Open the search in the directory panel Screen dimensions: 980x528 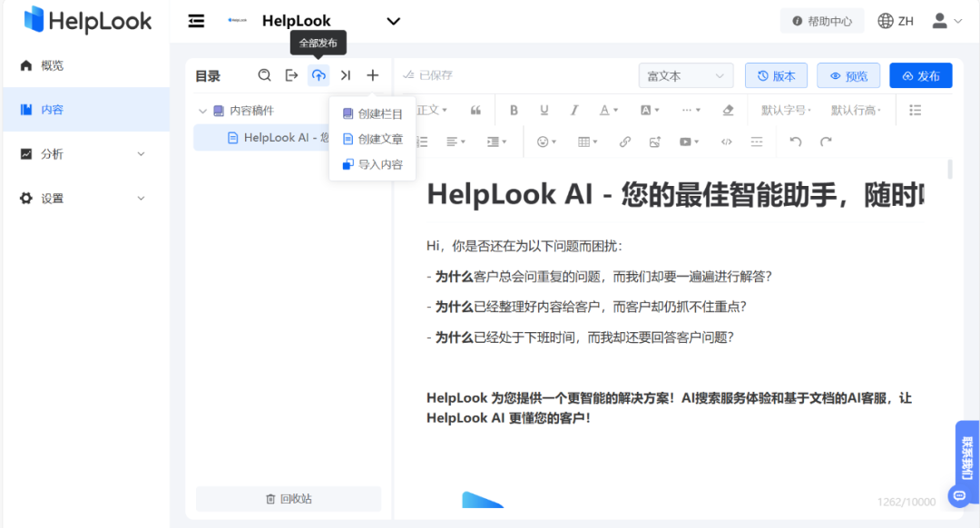[263, 75]
